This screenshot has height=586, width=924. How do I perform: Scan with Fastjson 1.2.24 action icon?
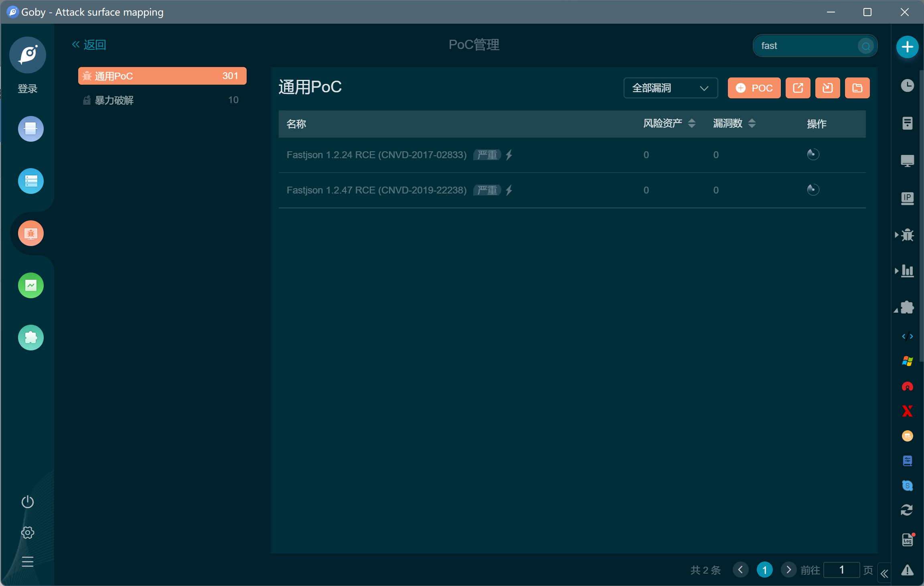[813, 155]
